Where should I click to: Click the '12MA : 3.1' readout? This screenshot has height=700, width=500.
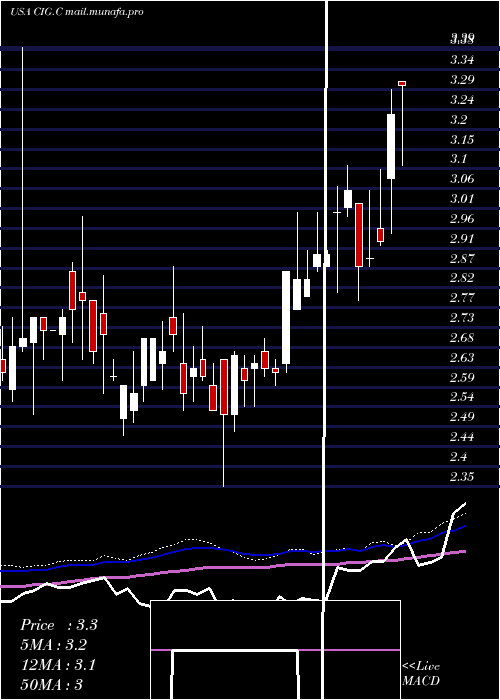[x=58, y=665]
